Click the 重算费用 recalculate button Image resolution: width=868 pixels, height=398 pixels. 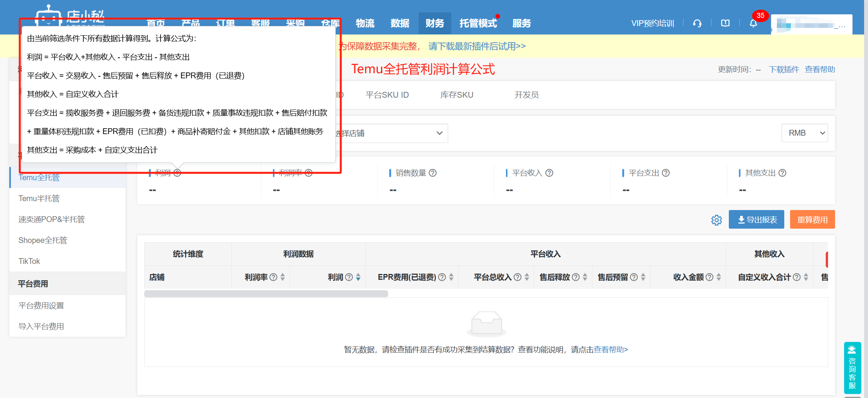(812, 220)
